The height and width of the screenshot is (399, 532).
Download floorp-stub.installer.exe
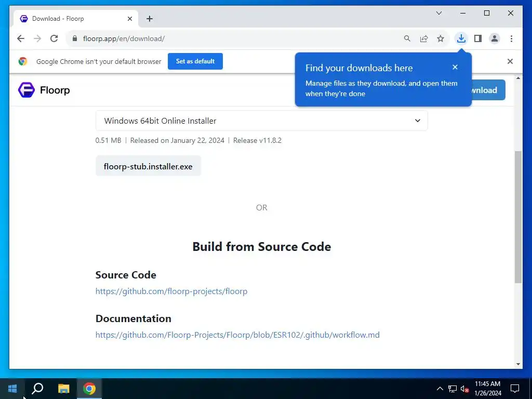pos(148,166)
